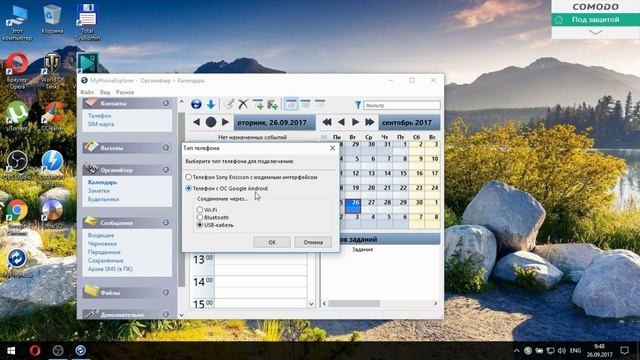640x360 pixels.
Task: Collapse the Сообщения sidebar section
Action: (x=166, y=222)
